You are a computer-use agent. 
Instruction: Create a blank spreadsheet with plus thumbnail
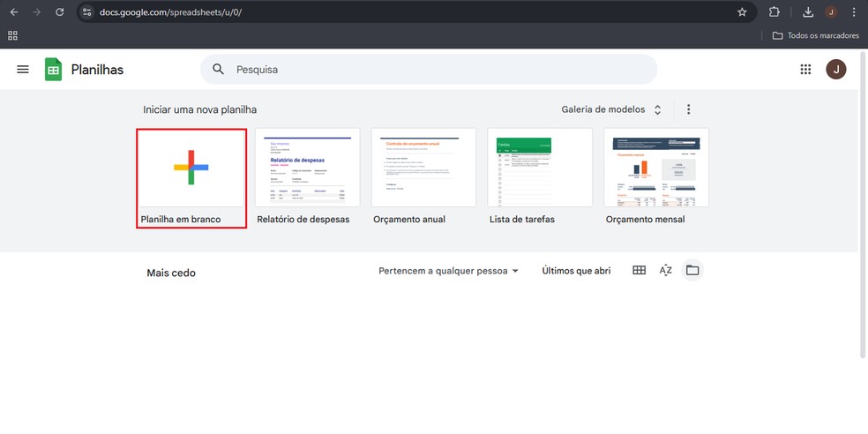191,168
